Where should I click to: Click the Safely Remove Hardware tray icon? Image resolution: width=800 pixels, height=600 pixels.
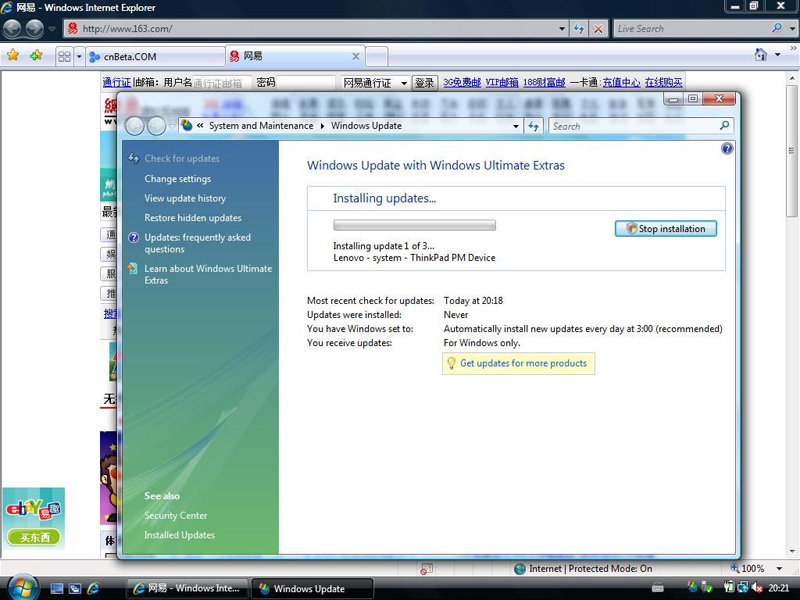[707, 588]
